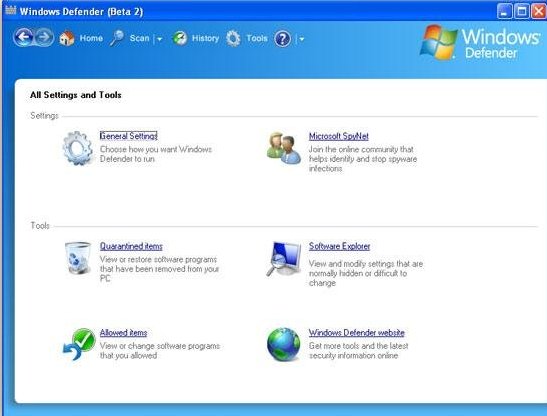Click the Scan magnifying glass icon
This screenshot has width=547, height=416.
pos(117,38)
